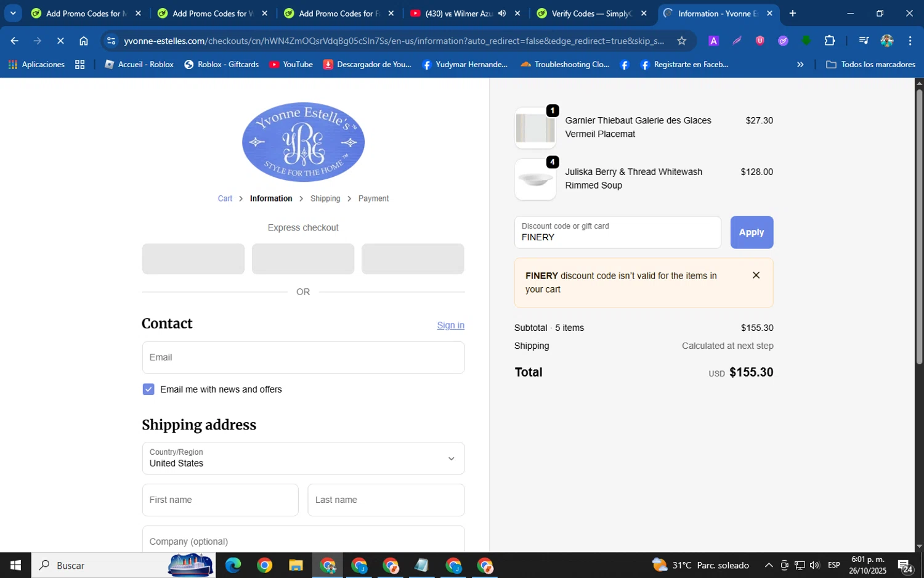The height and width of the screenshot is (578, 924).
Task: Click the red shield extension icon
Action: click(760, 41)
